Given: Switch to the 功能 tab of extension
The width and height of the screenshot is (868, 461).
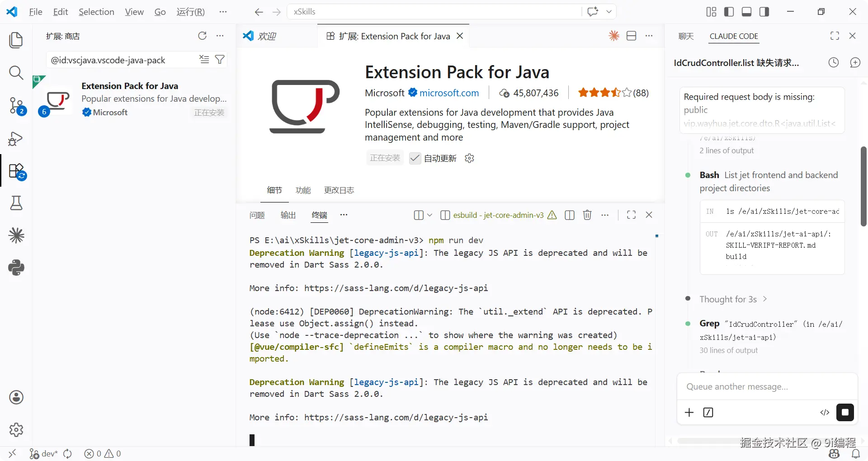Looking at the screenshot, I should point(303,190).
